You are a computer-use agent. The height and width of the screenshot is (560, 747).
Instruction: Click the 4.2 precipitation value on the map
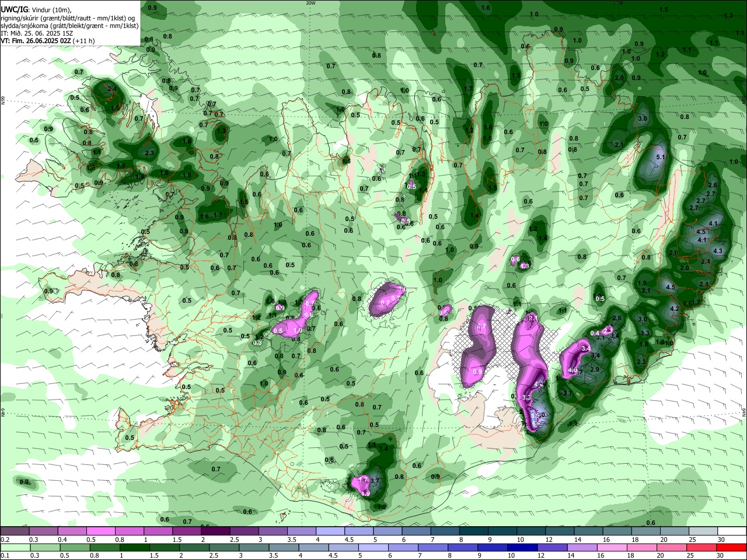[674, 309]
